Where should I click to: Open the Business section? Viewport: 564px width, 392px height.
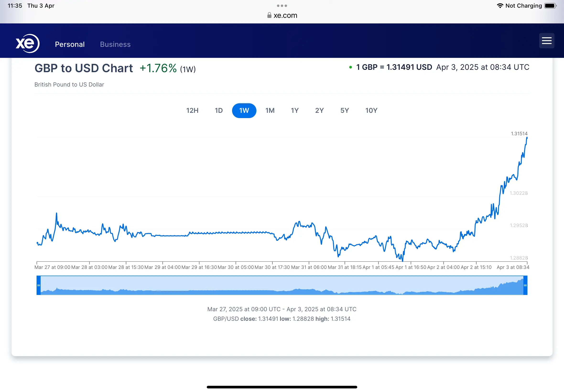[x=115, y=44]
